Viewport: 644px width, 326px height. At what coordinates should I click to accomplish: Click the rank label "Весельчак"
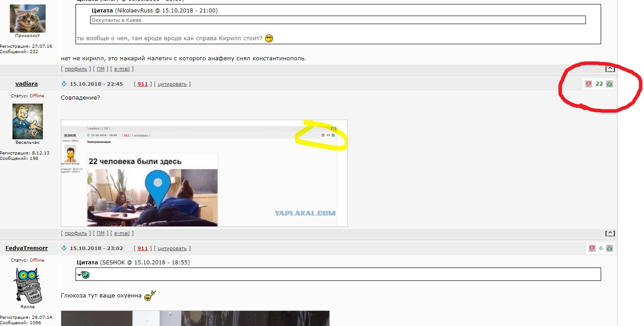click(28, 142)
